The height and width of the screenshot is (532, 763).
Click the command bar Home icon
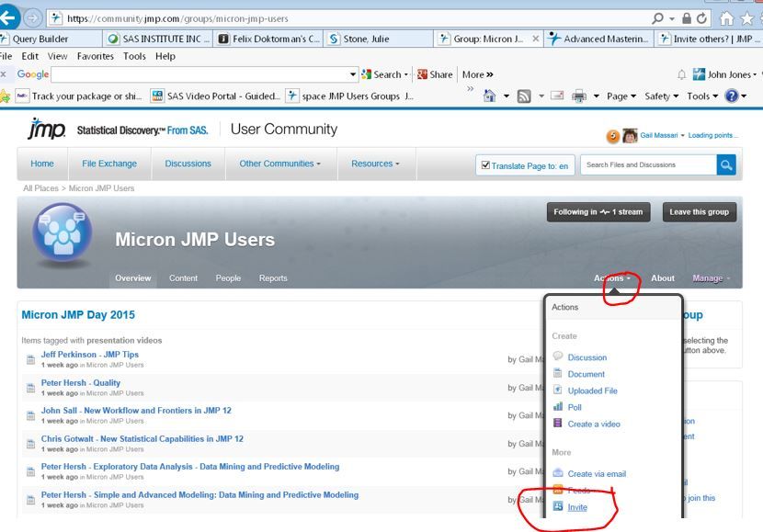490,96
